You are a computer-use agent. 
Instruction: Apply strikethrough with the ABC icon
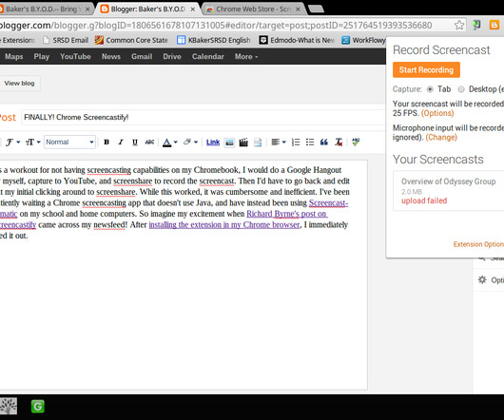coord(149,142)
